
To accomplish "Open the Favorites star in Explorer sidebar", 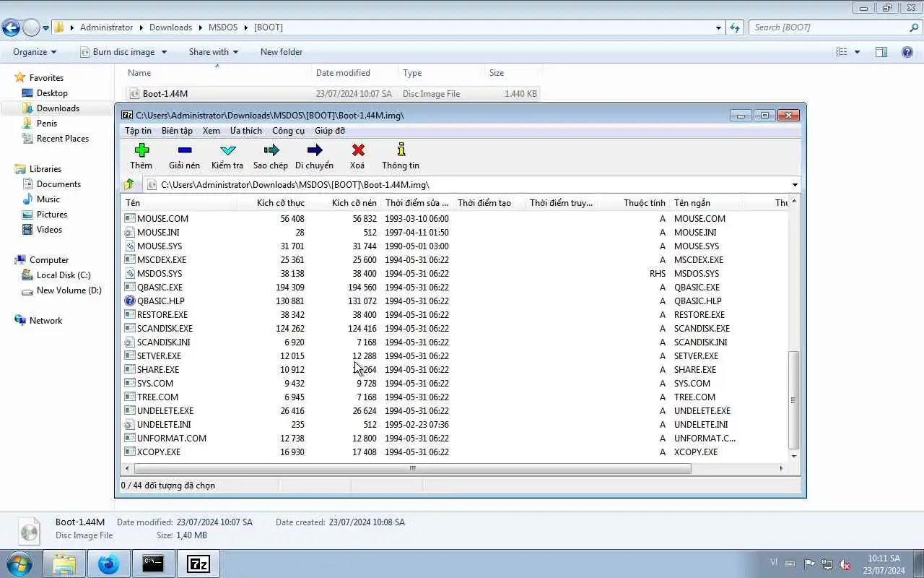I will point(20,77).
